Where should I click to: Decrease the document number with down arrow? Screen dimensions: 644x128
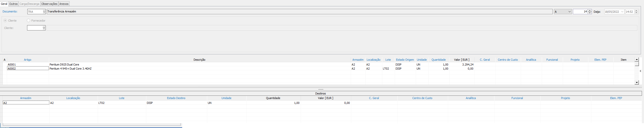click(590, 13)
